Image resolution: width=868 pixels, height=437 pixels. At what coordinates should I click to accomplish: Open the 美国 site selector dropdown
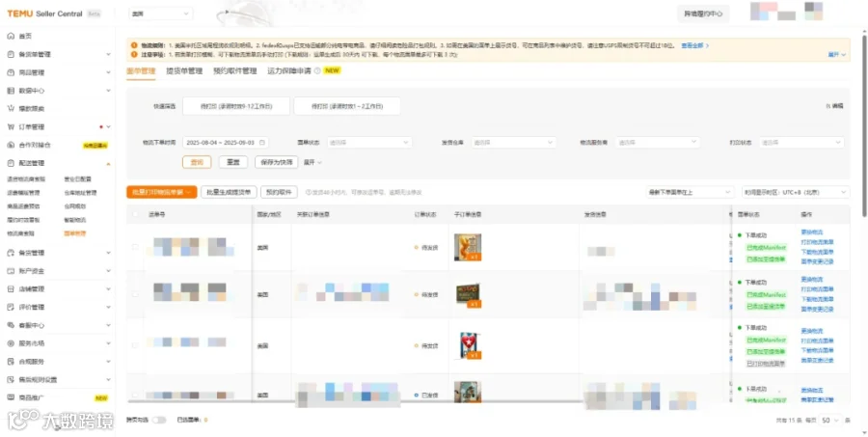(x=160, y=14)
